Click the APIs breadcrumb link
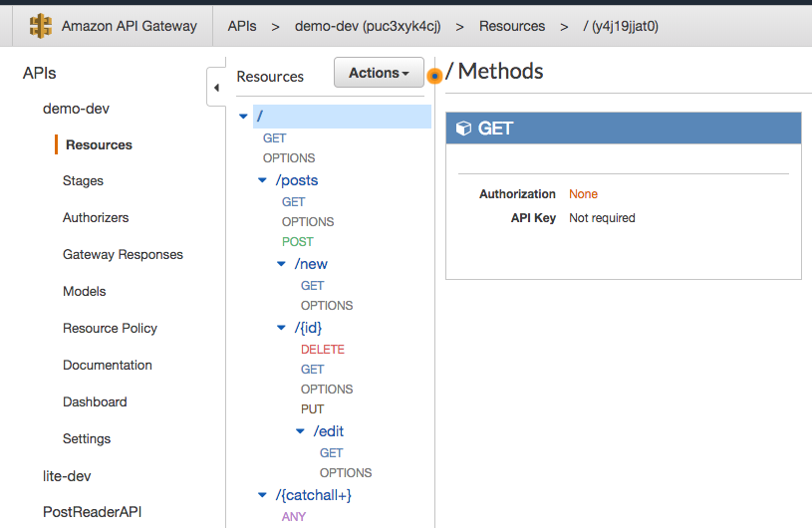Screen dimensions: 812x528 [241, 26]
